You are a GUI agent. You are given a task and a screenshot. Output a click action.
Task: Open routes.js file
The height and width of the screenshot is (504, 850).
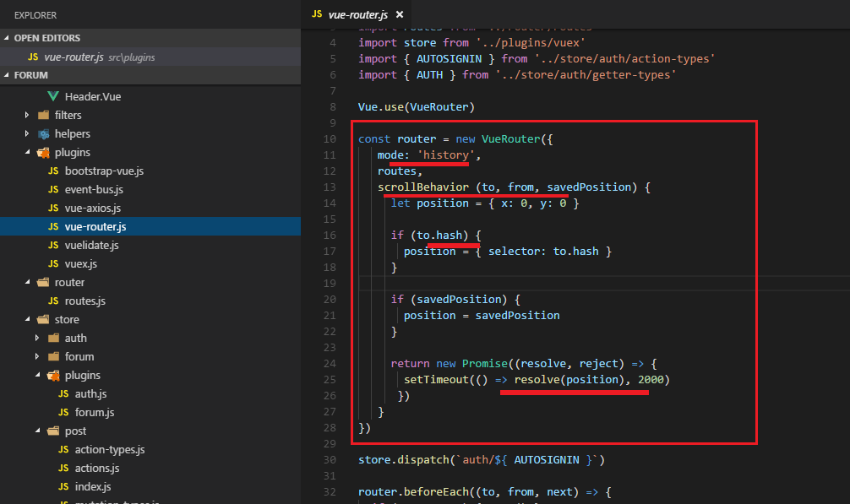tap(85, 301)
